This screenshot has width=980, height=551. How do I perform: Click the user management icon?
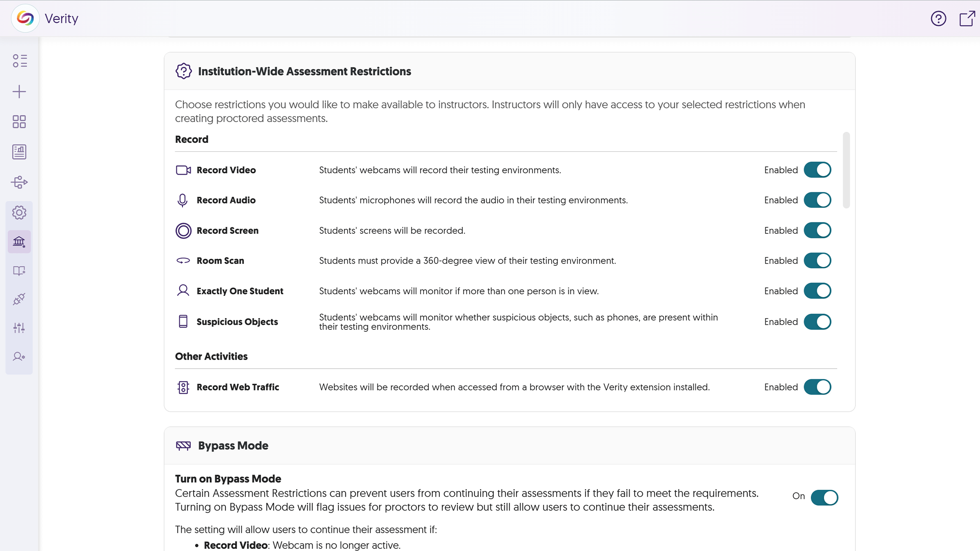19,357
